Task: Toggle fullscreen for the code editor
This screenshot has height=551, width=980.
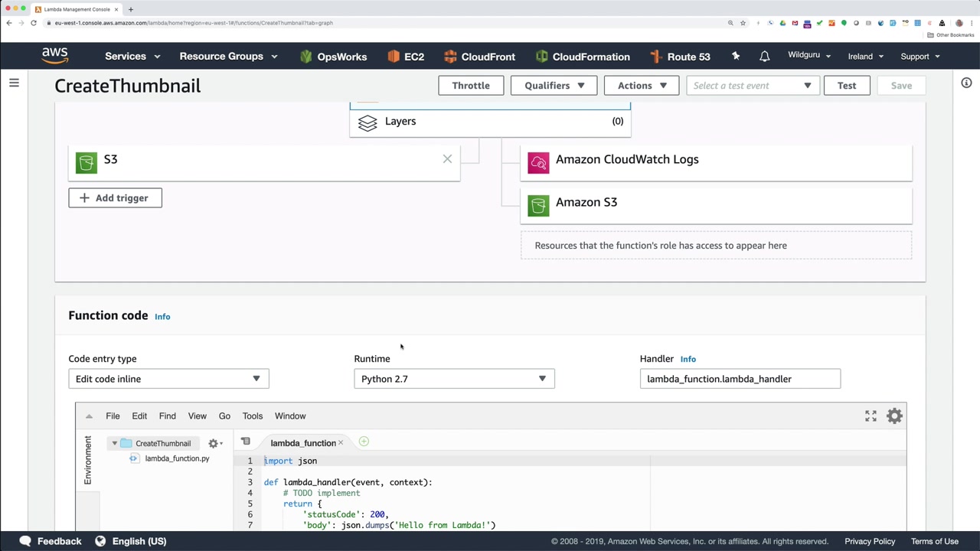Action: pos(871,416)
